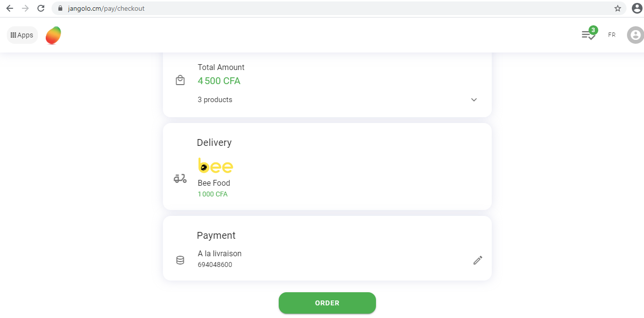
Task: Switch language via FR selector
Action: tap(611, 35)
